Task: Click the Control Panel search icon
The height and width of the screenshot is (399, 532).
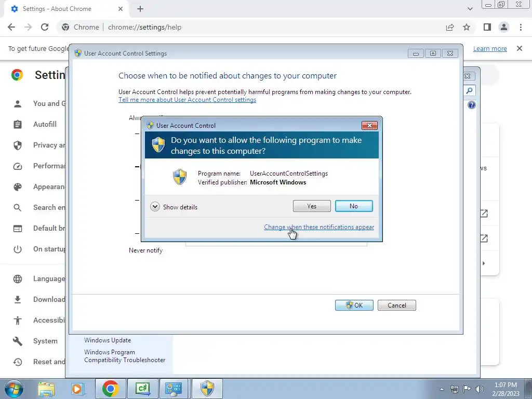Action: coord(470,90)
